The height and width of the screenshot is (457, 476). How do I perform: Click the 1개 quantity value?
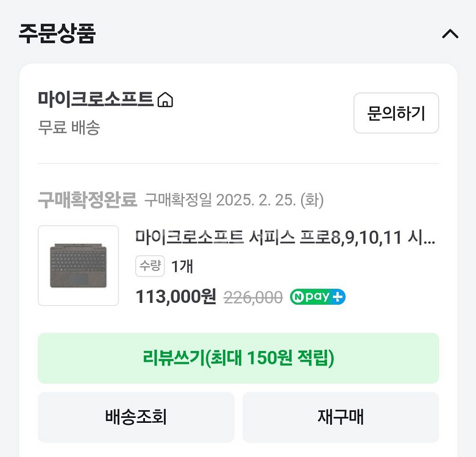pyautogui.click(x=182, y=266)
